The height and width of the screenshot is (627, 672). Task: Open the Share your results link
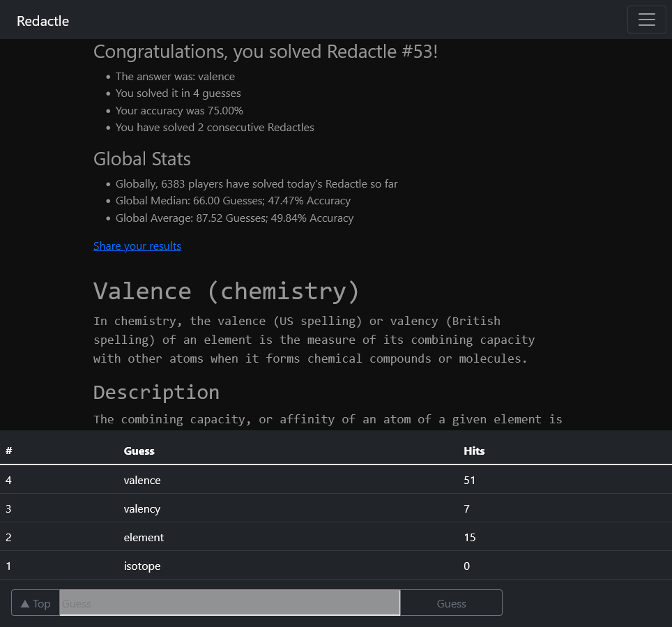tap(137, 245)
